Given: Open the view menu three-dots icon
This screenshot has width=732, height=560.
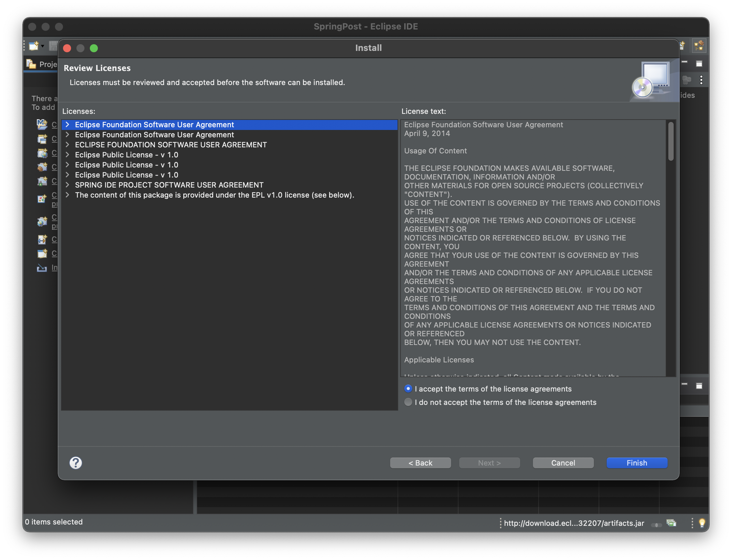Looking at the screenshot, I should pyautogui.click(x=701, y=80).
